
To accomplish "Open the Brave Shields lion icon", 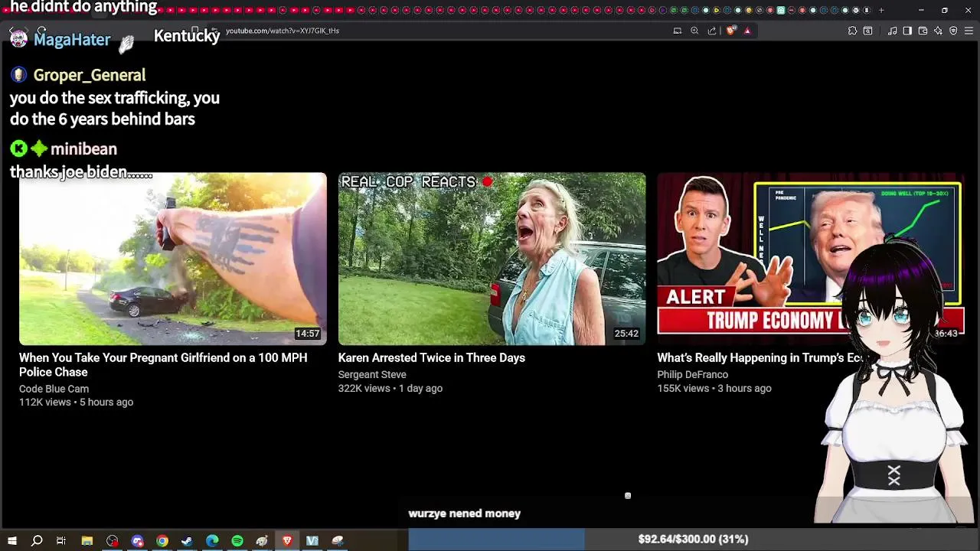I will pos(731,31).
